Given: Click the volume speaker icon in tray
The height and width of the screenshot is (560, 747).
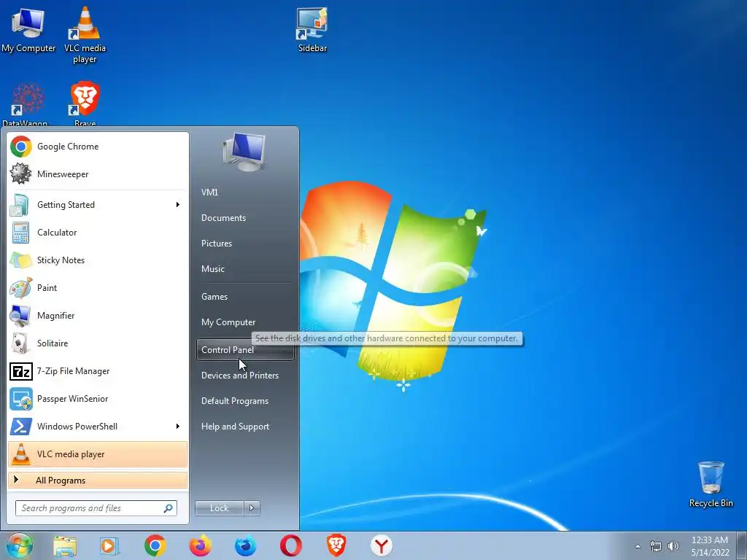Looking at the screenshot, I should 673,546.
